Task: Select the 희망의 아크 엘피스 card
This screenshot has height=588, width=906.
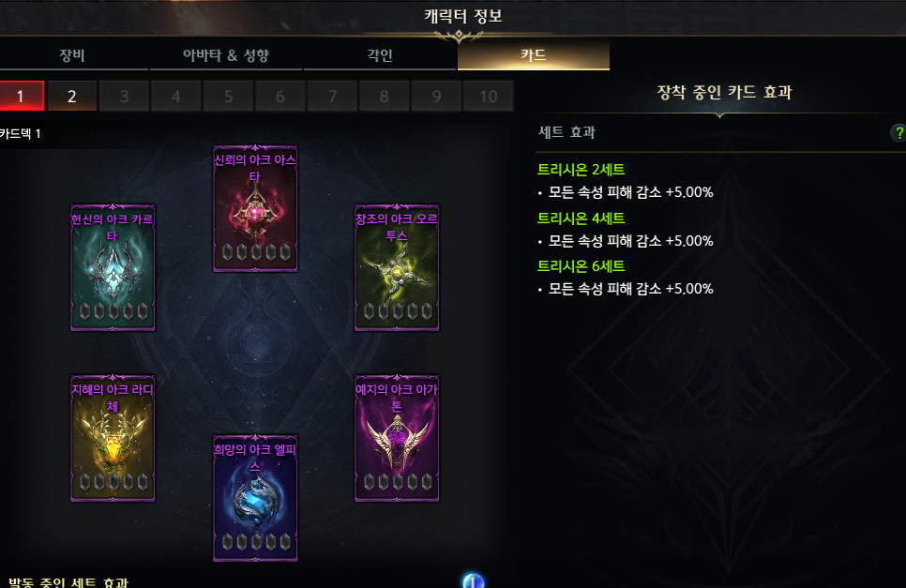Action: tap(255, 498)
